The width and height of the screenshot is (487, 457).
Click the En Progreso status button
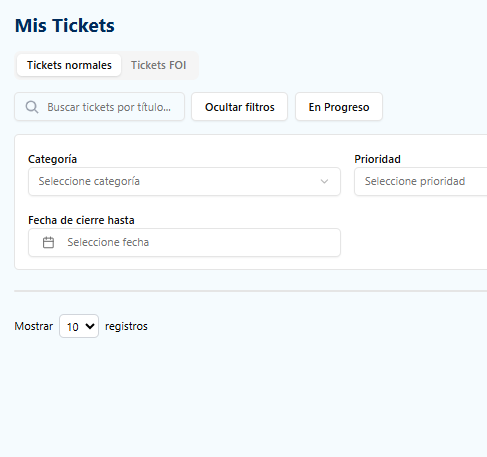(x=339, y=107)
